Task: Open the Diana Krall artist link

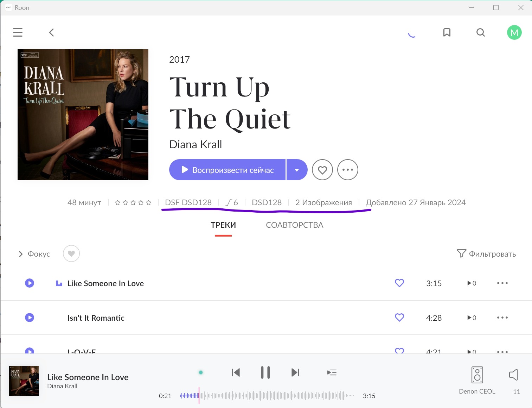Action: [196, 144]
